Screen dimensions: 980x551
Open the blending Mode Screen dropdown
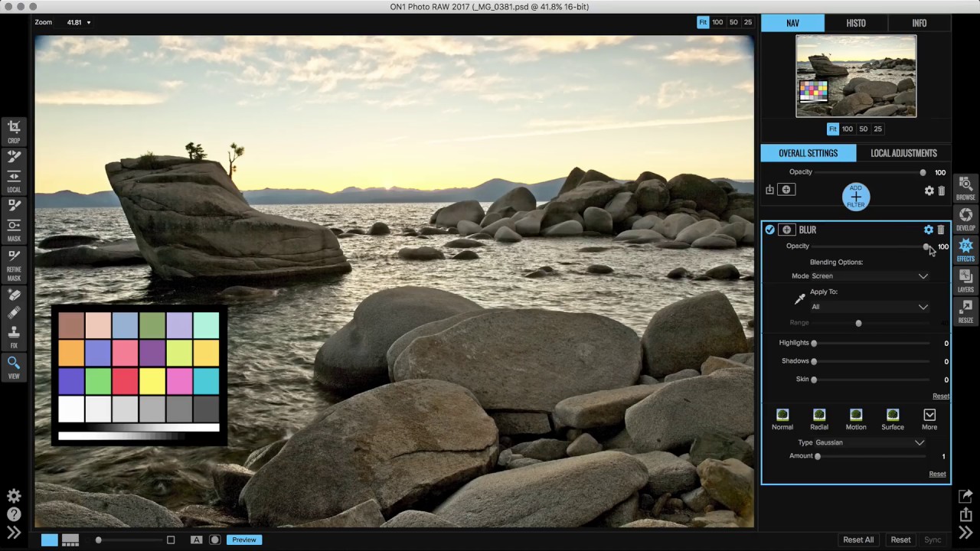[x=870, y=276]
